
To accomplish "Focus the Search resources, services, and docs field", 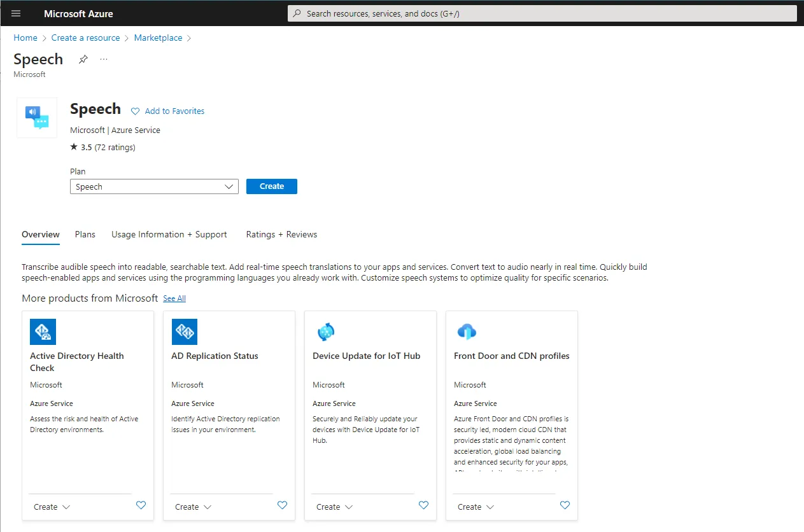I will 542,13.
